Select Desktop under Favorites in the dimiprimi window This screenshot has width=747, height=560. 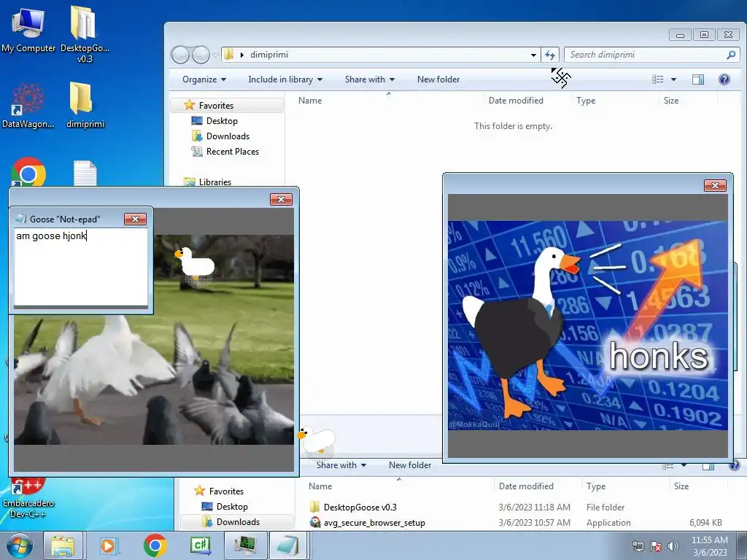pyautogui.click(x=222, y=121)
